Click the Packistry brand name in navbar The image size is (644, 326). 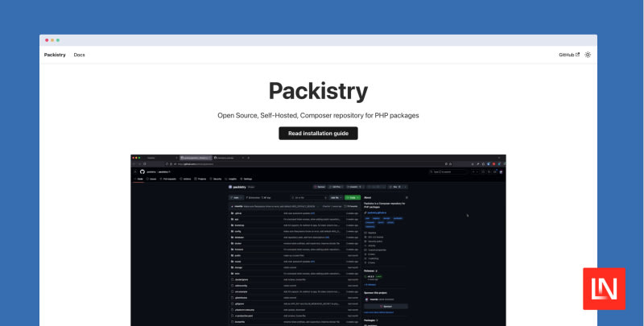55,55
